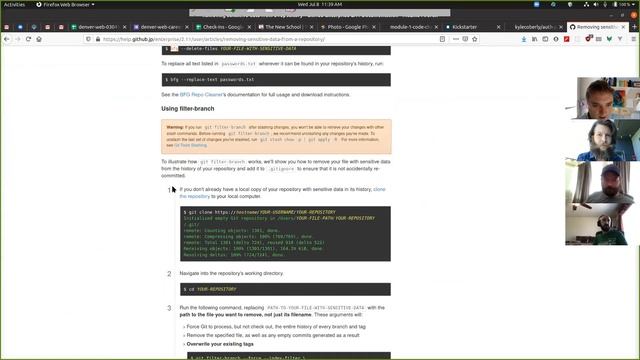Close the module-1-code tab
This screenshot has width=640, height=360.
click(436, 27)
